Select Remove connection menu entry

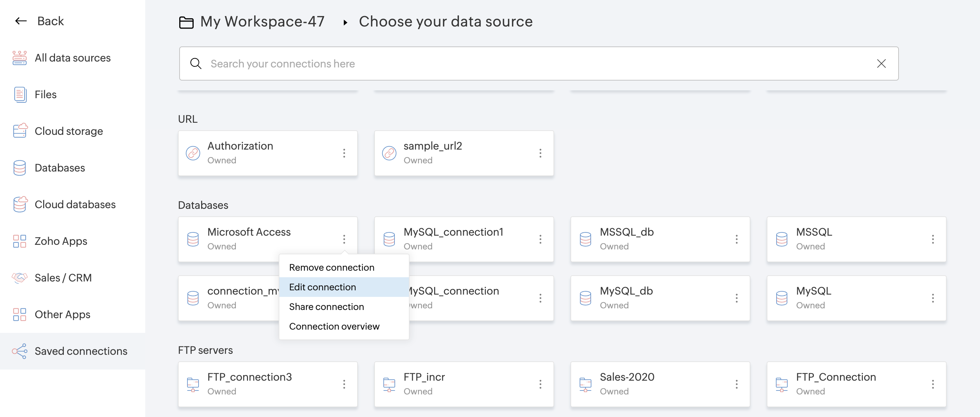[331, 267]
